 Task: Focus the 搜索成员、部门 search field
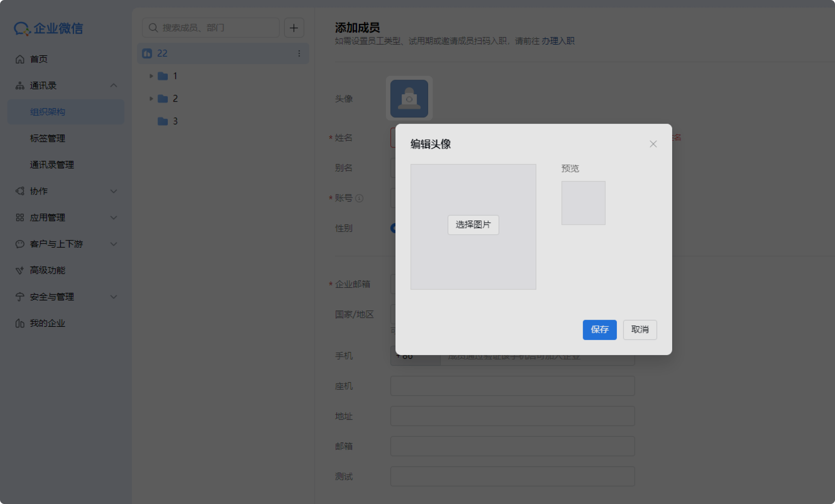211,28
